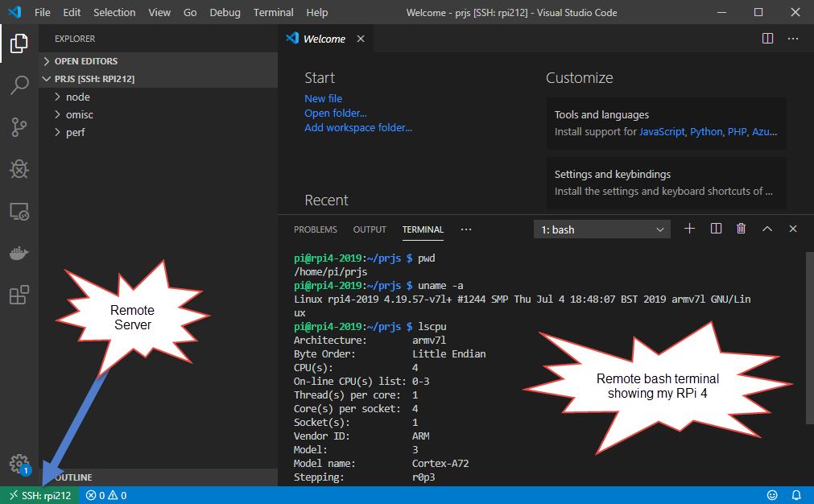This screenshot has width=814, height=504.
Task: Expand the omisc folder
Action: [x=159, y=114]
